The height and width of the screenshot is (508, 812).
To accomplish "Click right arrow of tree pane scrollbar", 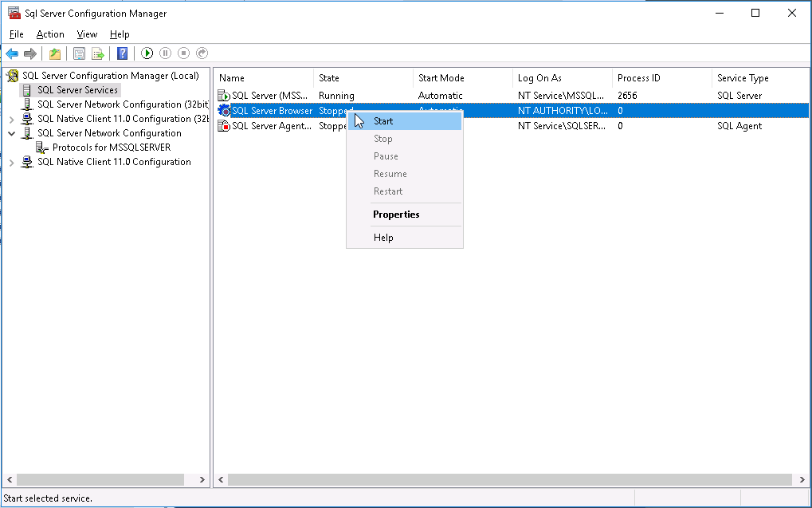I will (202, 480).
